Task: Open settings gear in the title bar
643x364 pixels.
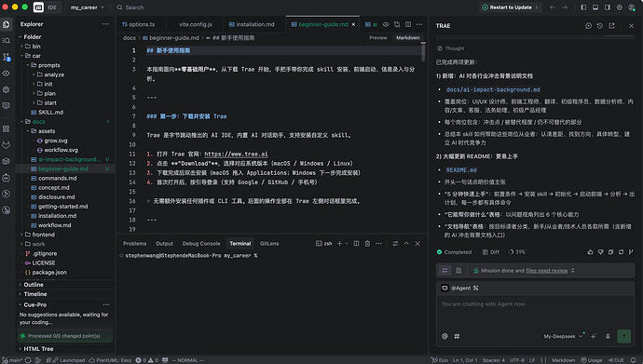Action: [x=620, y=7]
